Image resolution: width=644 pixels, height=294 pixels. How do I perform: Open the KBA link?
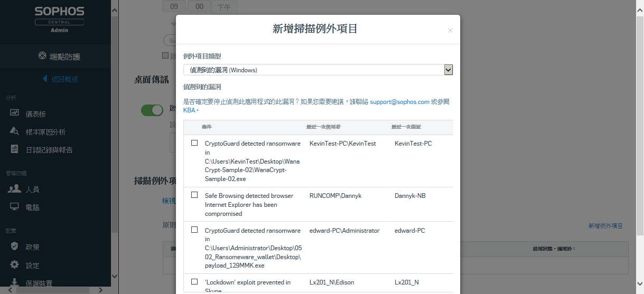coord(189,110)
